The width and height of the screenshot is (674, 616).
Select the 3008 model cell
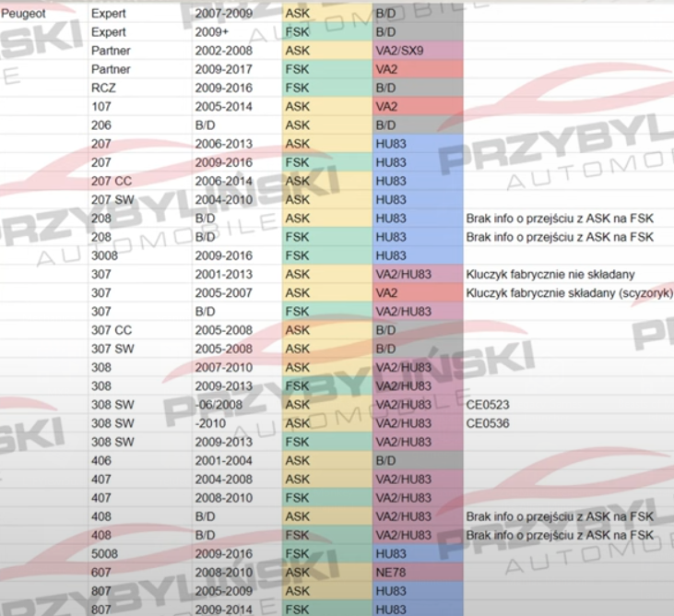point(140,255)
